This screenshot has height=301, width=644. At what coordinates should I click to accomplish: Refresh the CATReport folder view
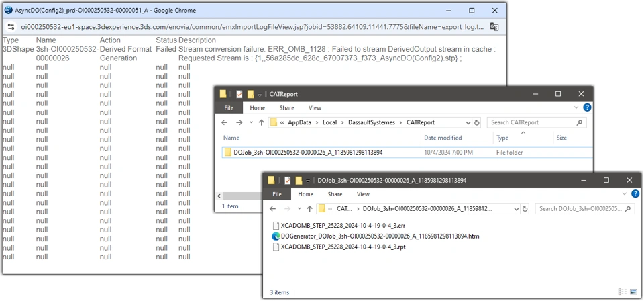tap(477, 122)
